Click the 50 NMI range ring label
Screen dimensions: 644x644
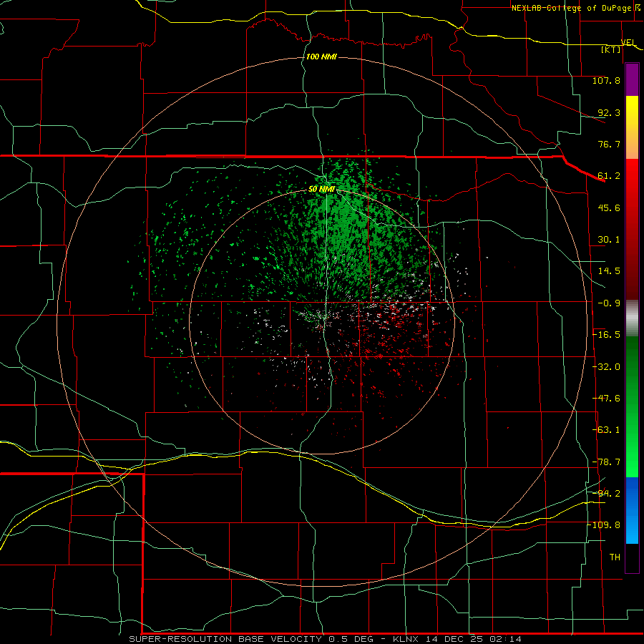[321, 189]
